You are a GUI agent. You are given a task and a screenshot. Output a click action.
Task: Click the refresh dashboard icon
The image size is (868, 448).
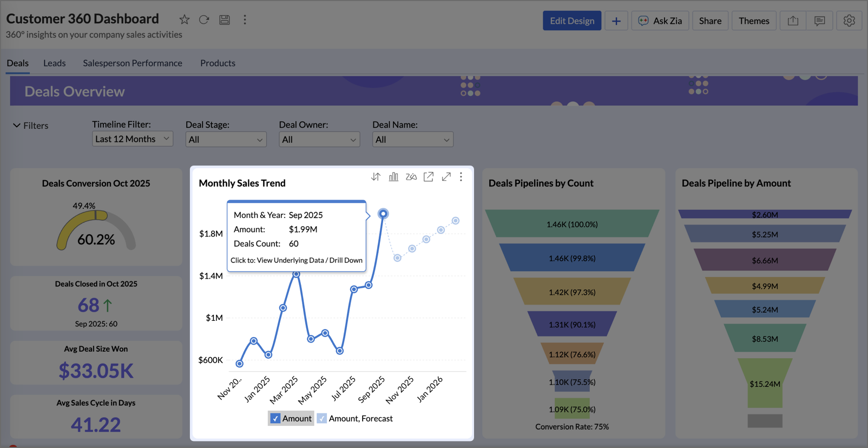pos(204,20)
